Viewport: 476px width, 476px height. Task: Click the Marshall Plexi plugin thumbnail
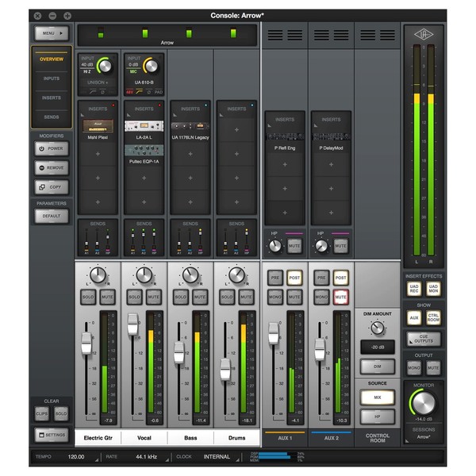click(x=98, y=125)
